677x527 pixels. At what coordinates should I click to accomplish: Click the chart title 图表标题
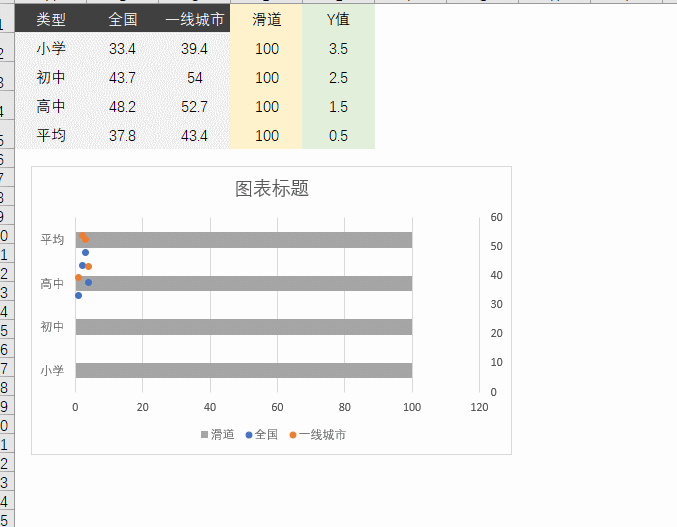click(272, 189)
